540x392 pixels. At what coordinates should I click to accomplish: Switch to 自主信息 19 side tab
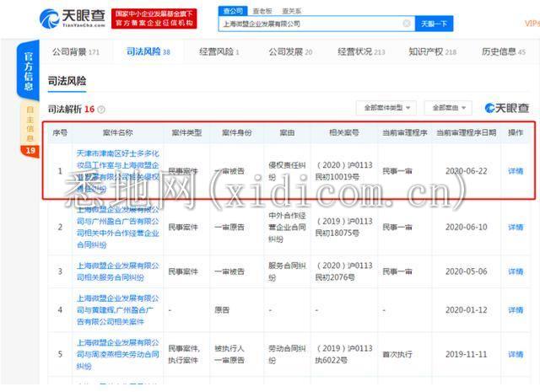pyautogui.click(x=30, y=129)
